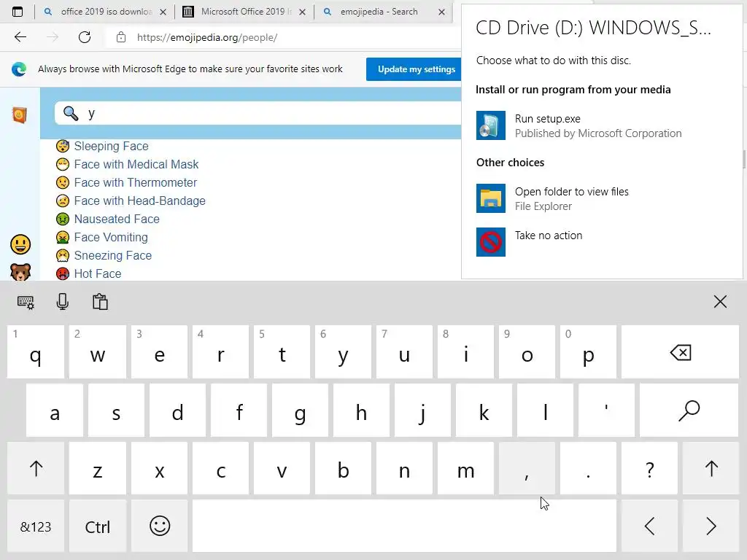Click the bear animals category icon

coord(20,272)
